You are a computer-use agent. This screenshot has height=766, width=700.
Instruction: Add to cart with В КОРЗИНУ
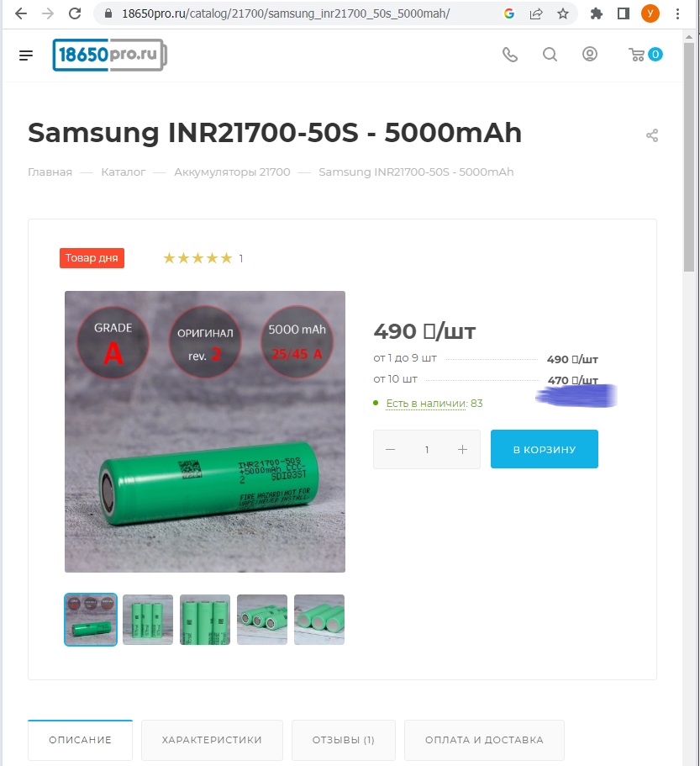[545, 450]
